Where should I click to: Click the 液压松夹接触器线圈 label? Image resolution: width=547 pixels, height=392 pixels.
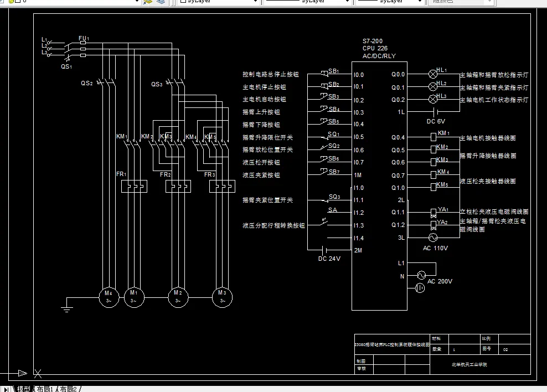point(488,181)
